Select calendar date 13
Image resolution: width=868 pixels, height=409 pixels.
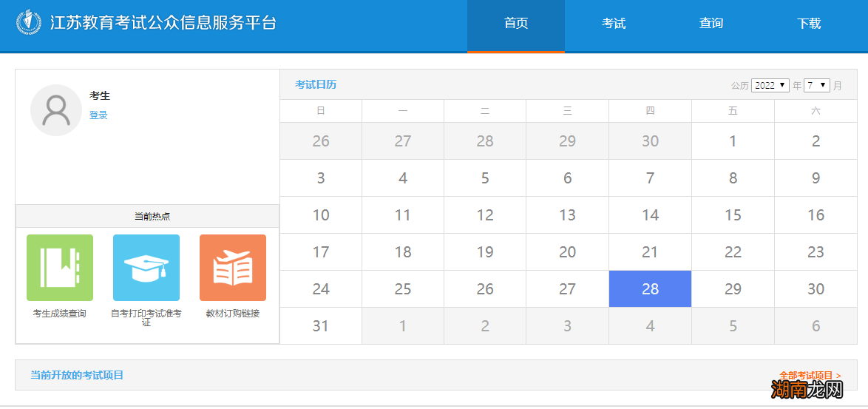[567, 214]
